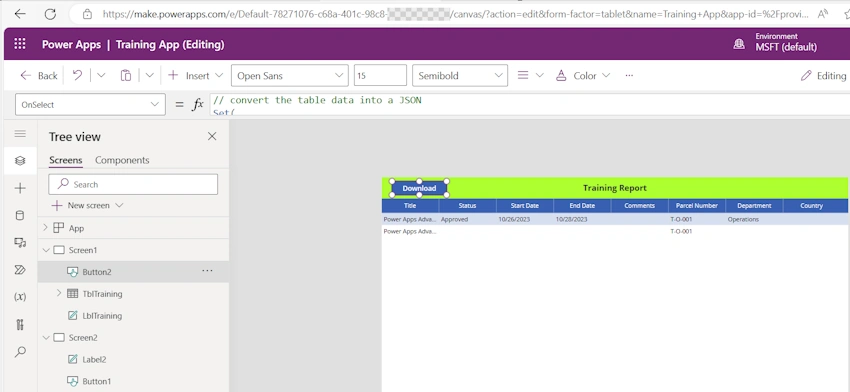Open the Power Apps app launcher waffle
Screen dimensions: 850x392
click(x=20, y=44)
